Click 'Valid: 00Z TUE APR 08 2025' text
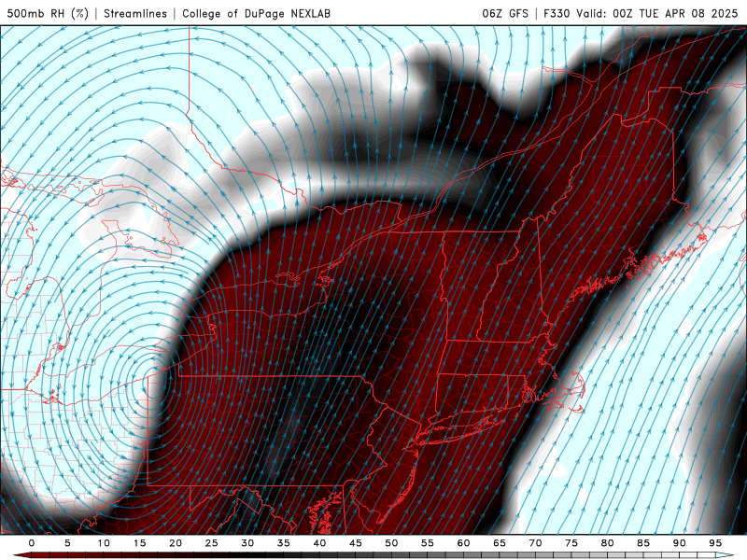 (x=657, y=13)
